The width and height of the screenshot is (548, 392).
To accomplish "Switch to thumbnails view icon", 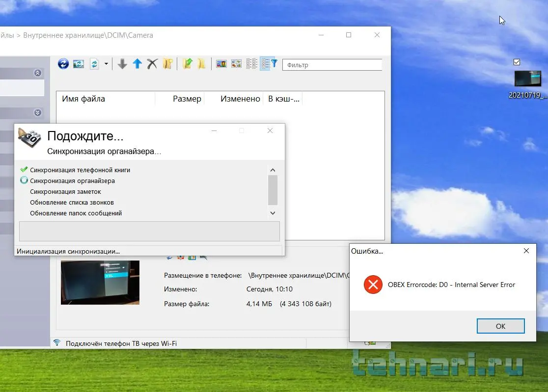I will (237, 64).
